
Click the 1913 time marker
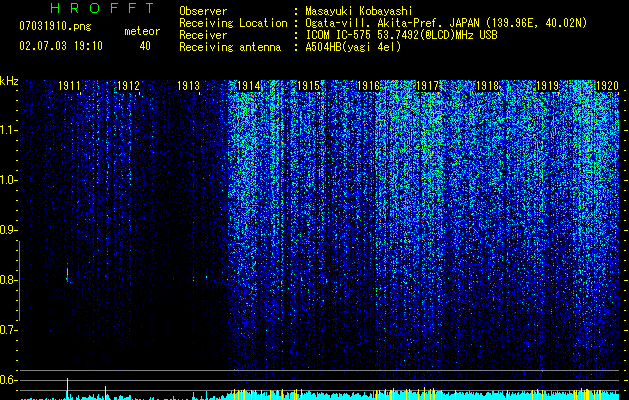click(189, 86)
